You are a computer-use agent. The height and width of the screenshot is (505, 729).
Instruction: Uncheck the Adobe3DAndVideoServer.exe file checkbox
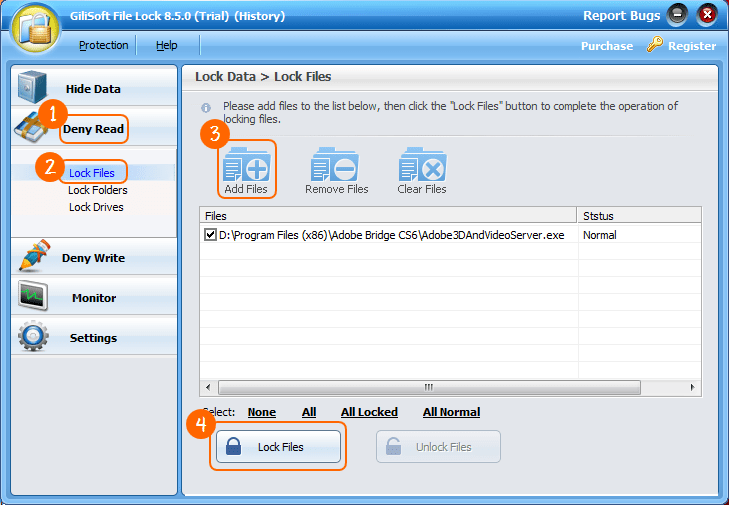click(210, 234)
